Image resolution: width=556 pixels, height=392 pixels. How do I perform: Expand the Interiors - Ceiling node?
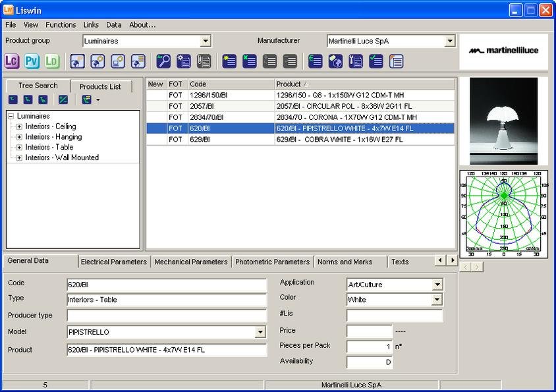19,126
